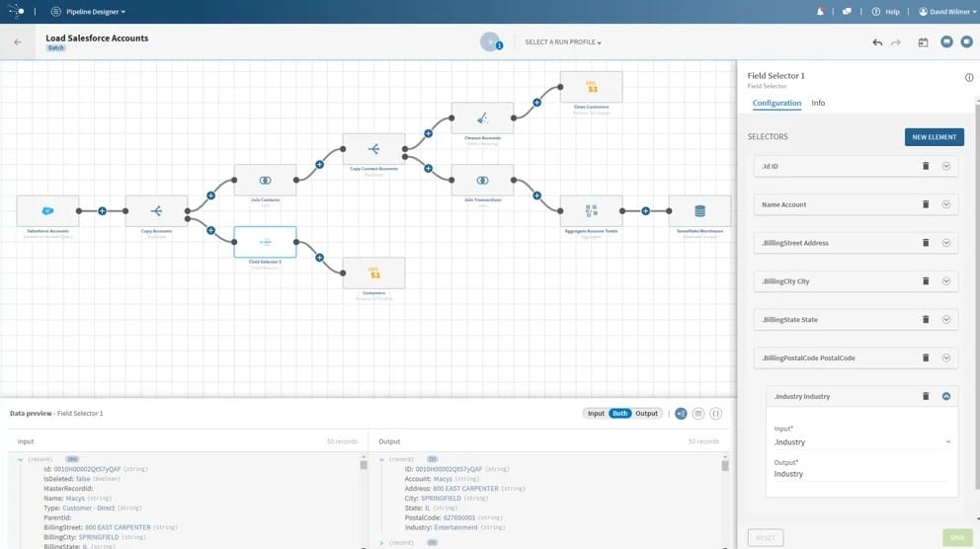Undo the last pipeline change
This screenshot has width=980, height=549.
click(x=877, y=42)
